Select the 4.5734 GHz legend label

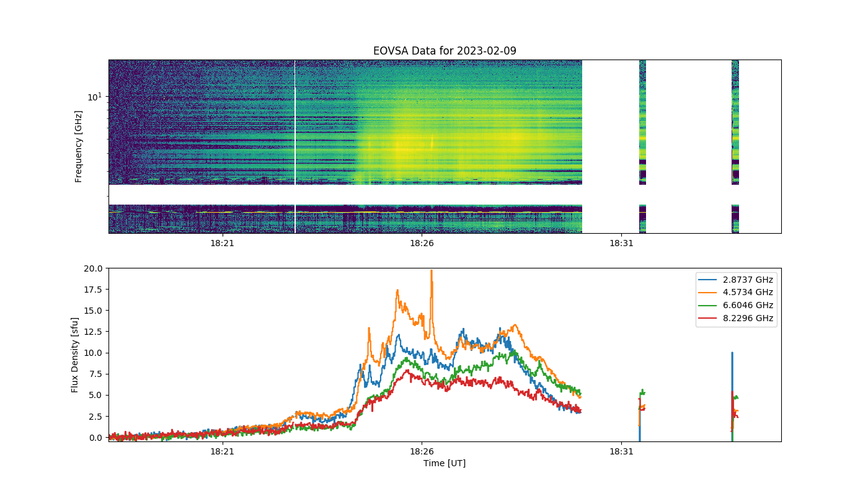tap(748, 292)
